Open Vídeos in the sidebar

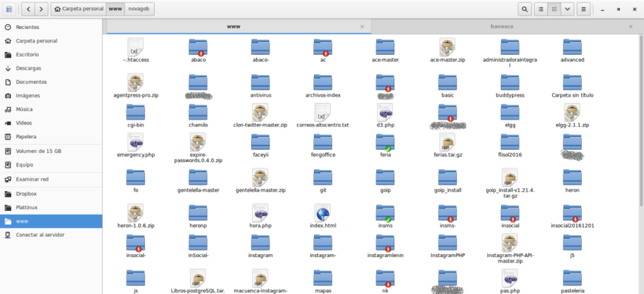(x=51, y=123)
